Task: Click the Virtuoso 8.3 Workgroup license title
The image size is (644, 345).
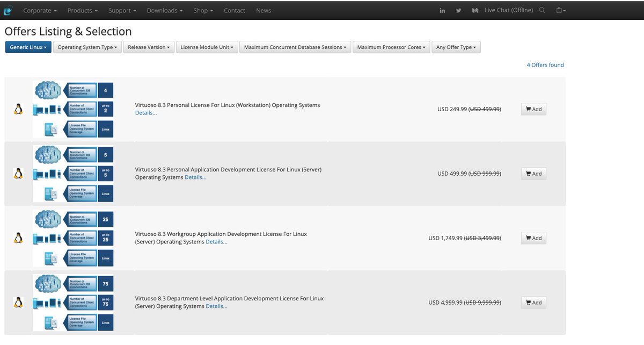Action: [x=221, y=238]
